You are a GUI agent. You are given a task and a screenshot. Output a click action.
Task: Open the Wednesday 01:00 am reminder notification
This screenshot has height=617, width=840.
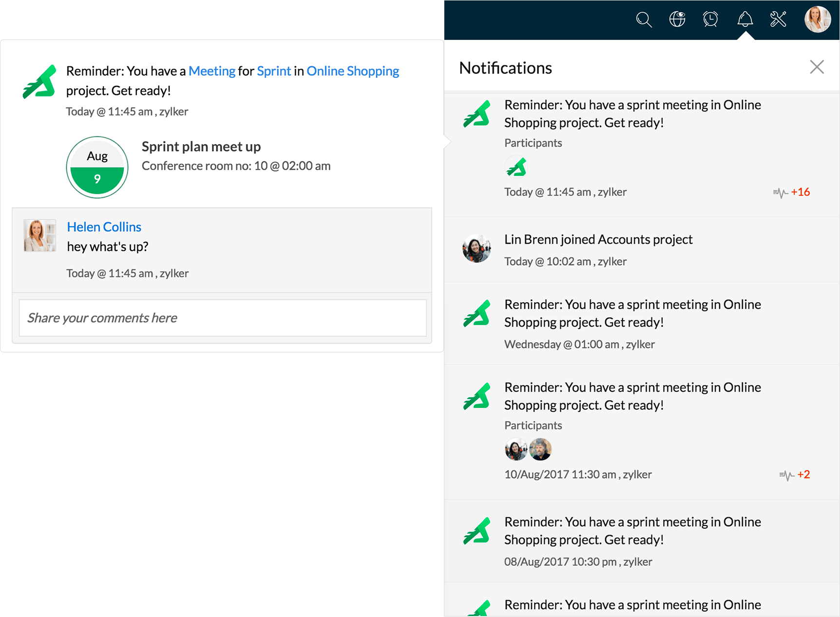point(642,324)
